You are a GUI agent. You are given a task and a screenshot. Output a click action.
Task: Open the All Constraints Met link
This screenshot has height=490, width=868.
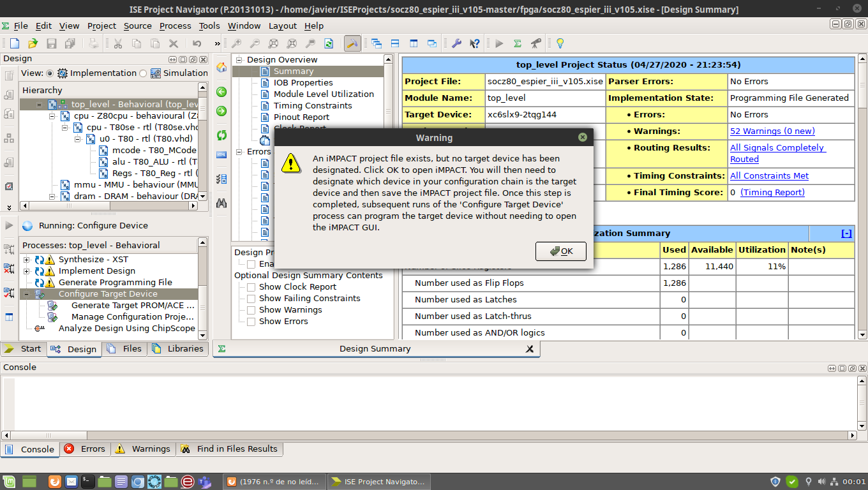pos(769,176)
